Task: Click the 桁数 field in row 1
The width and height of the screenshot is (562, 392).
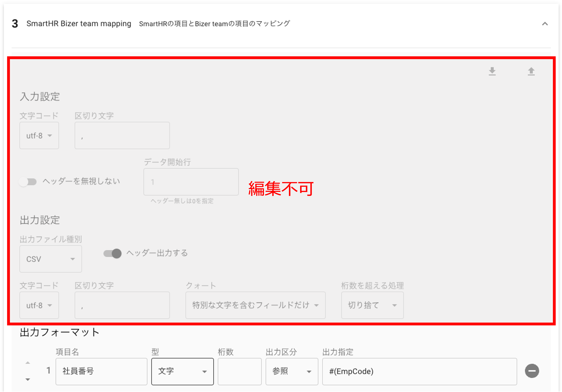Action: 239,371
